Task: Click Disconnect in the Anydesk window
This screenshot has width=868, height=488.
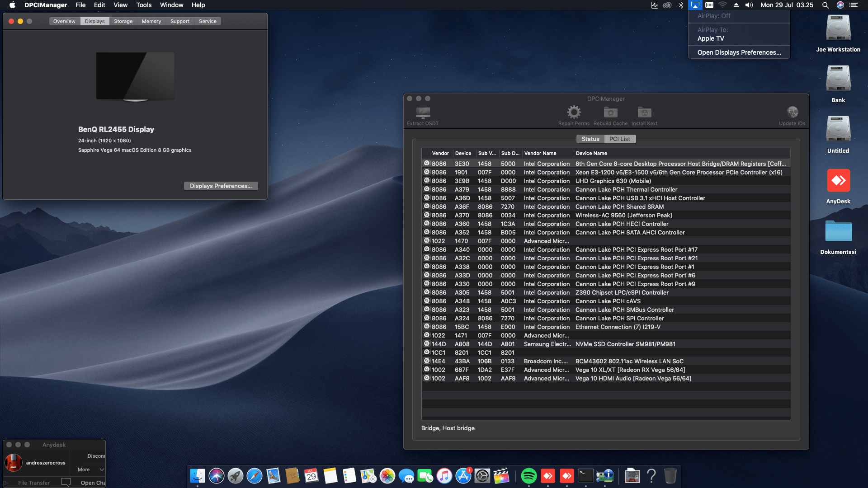Action: [x=96, y=456]
